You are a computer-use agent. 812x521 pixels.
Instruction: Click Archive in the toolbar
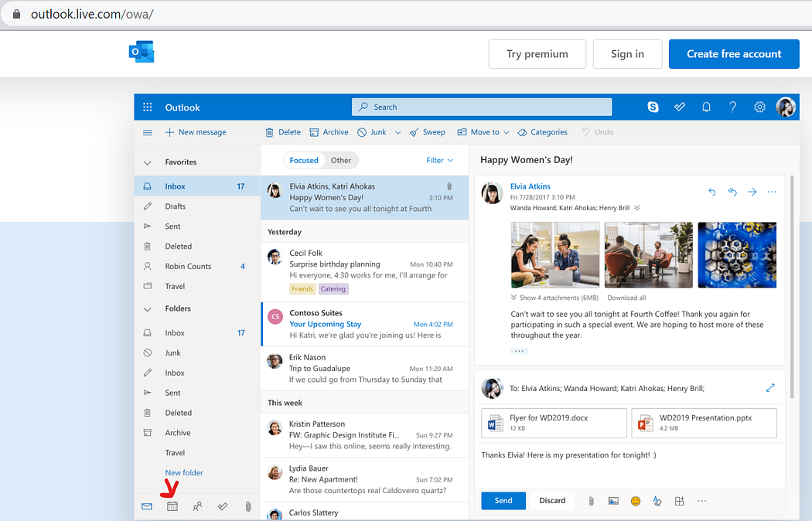tap(329, 132)
